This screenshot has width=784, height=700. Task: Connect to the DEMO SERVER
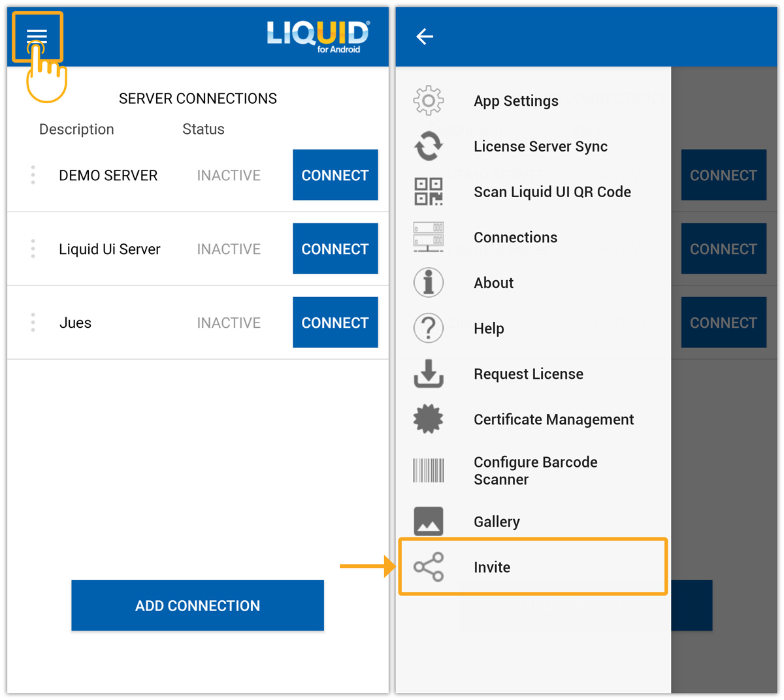pos(335,175)
